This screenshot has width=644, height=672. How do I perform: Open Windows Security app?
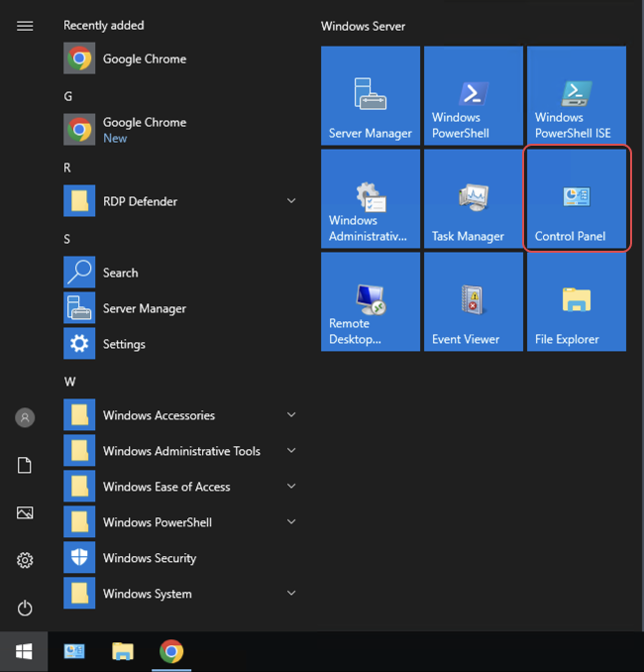[x=180, y=558]
